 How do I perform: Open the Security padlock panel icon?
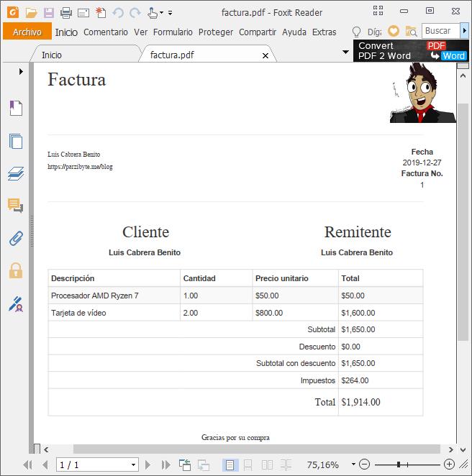(x=16, y=270)
